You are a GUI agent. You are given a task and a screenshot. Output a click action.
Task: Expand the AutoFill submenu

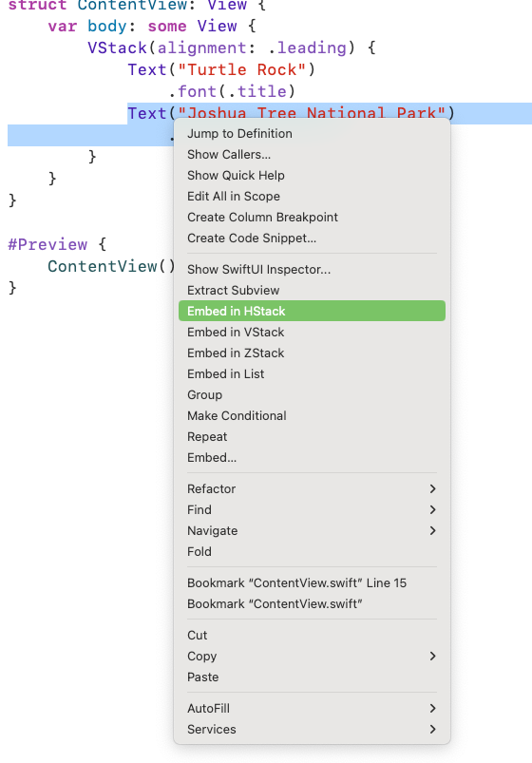tap(312, 708)
